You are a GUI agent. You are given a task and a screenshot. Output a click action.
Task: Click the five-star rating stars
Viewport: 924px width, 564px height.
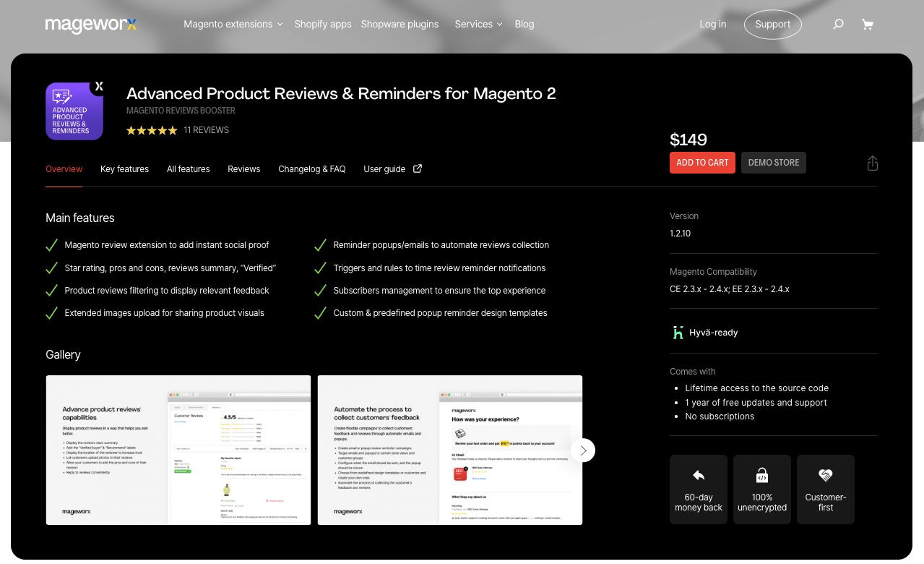152,130
